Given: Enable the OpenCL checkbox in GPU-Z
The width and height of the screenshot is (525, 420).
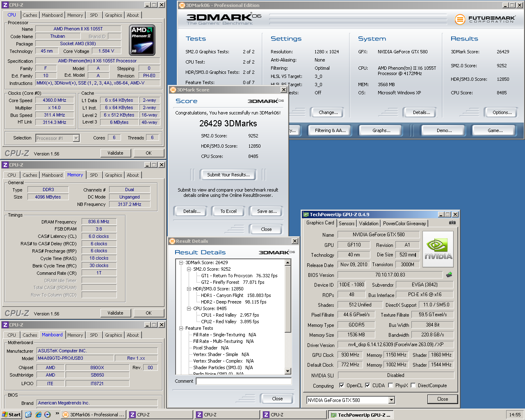Looking at the screenshot, I should pyautogui.click(x=342, y=386).
